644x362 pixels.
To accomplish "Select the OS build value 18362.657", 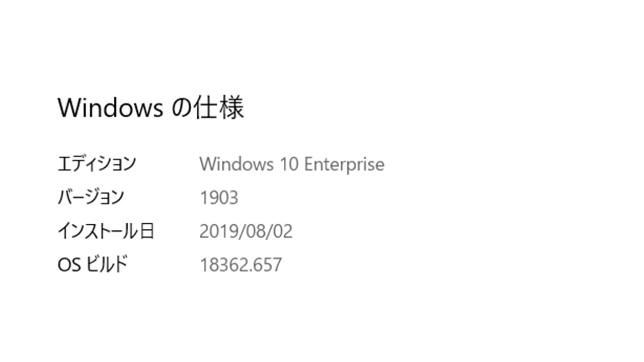I will (x=241, y=264).
